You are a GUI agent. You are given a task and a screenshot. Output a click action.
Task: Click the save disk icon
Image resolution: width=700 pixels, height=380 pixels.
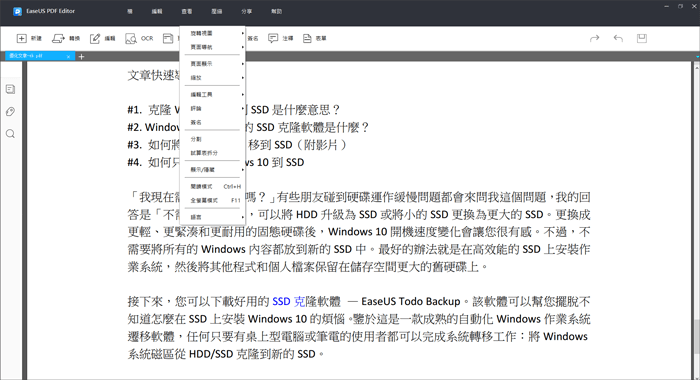642,38
